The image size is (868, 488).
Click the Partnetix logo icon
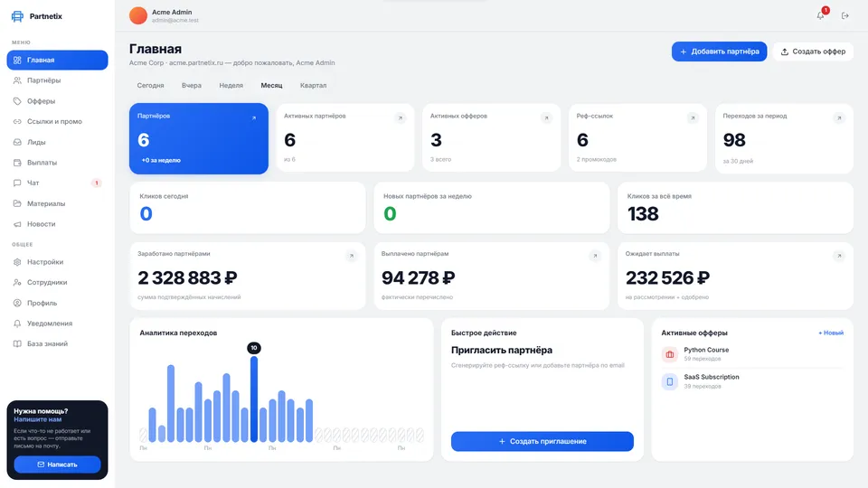click(x=17, y=16)
